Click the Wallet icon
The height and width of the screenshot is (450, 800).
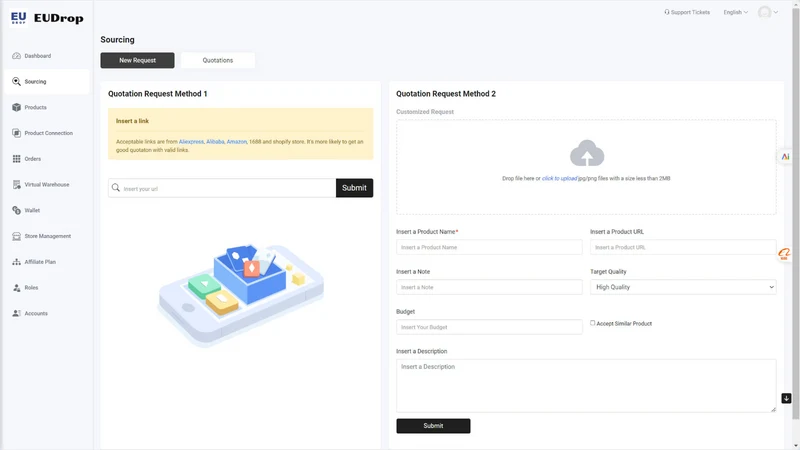pos(16,210)
